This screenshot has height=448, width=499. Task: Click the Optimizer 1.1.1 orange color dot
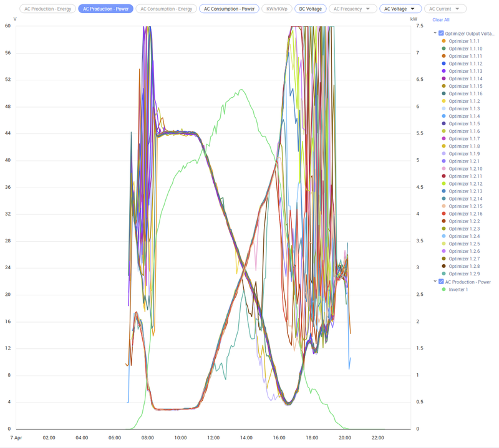[443, 41]
